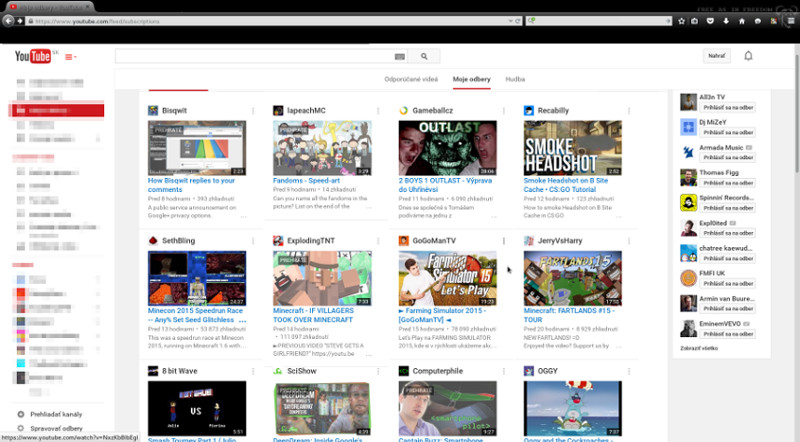Open Smoke Headshot on B Site Cache link
Image resolution: width=800 pixels, height=442 pixels.
point(565,185)
